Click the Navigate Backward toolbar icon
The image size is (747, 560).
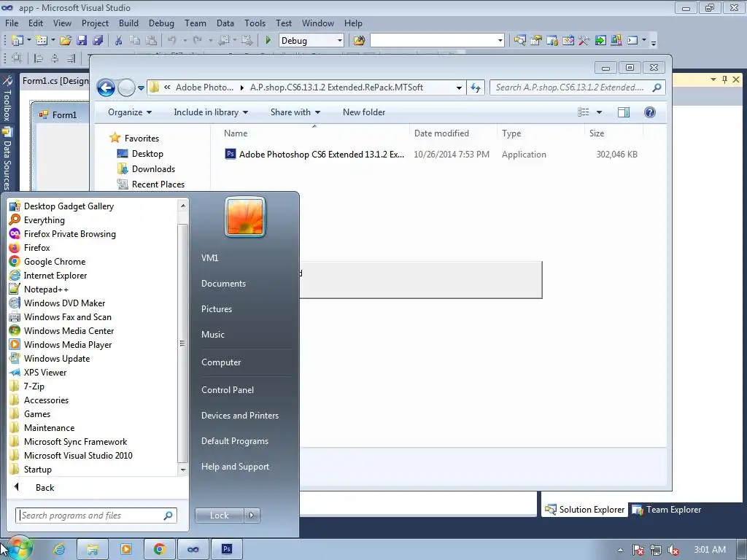click(x=224, y=41)
